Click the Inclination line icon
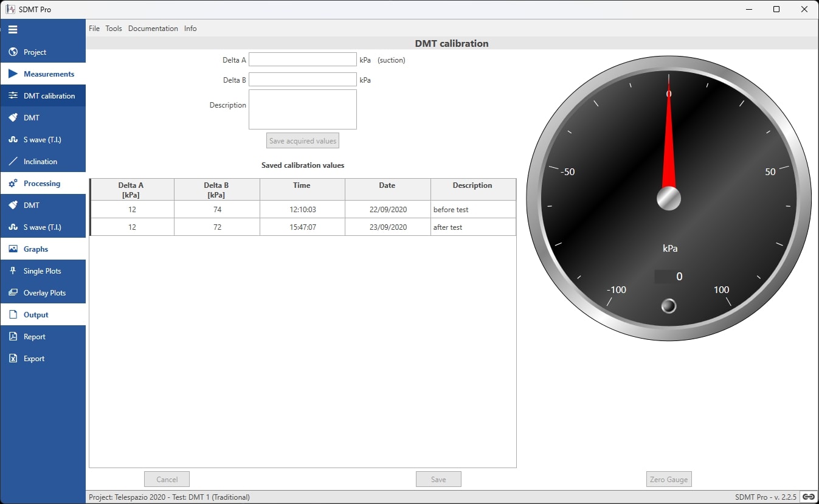This screenshot has height=504, width=819. point(13,162)
